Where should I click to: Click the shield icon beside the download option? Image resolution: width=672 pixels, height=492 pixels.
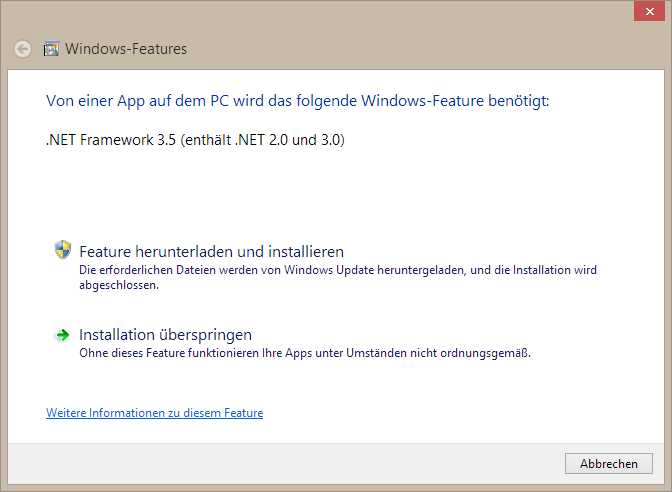click(x=62, y=250)
